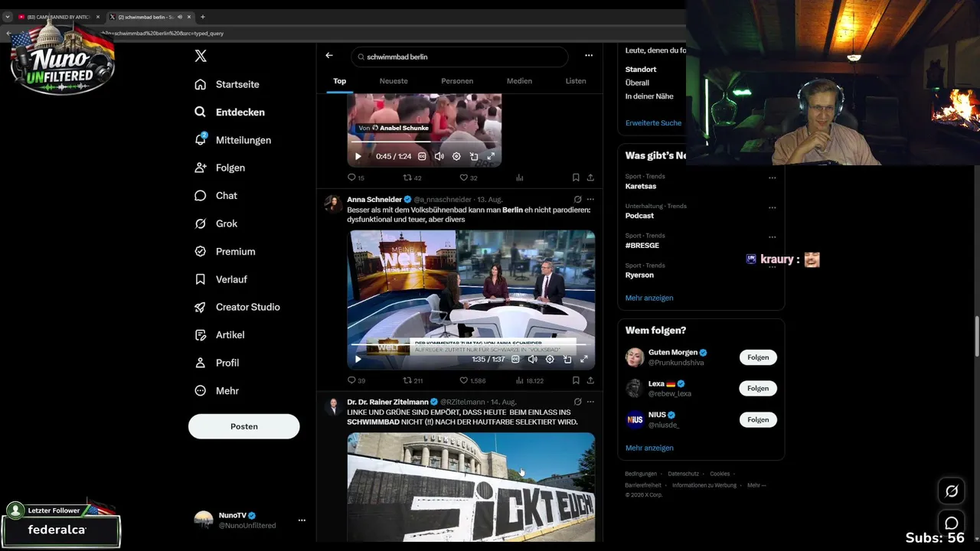Toggle captions on Anabel Schunke video
The image size is (980, 551).
[422, 156]
